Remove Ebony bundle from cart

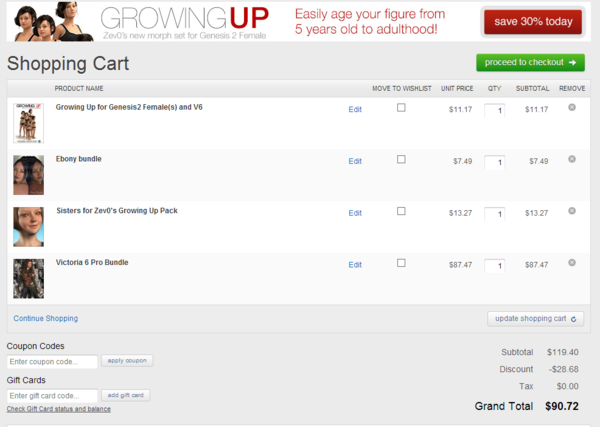point(572,159)
